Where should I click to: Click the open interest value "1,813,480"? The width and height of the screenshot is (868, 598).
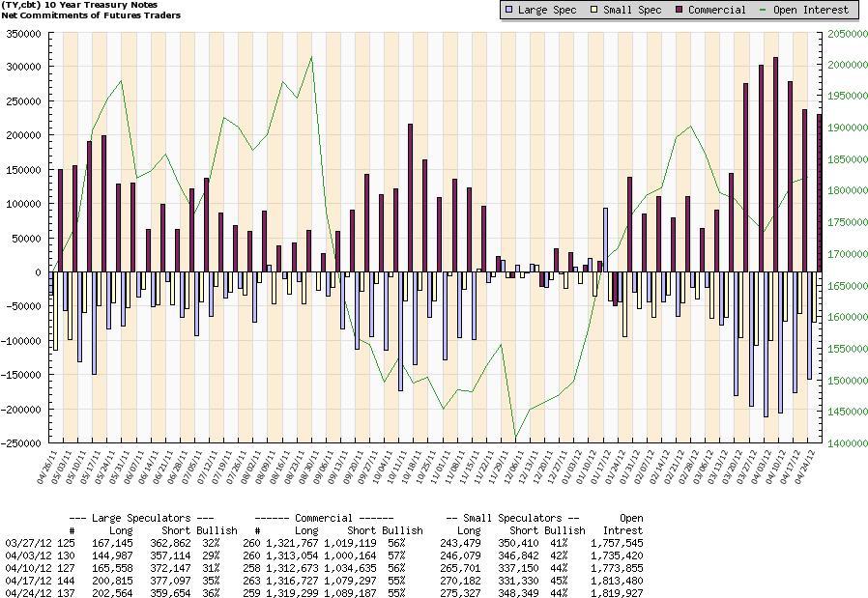click(x=618, y=581)
